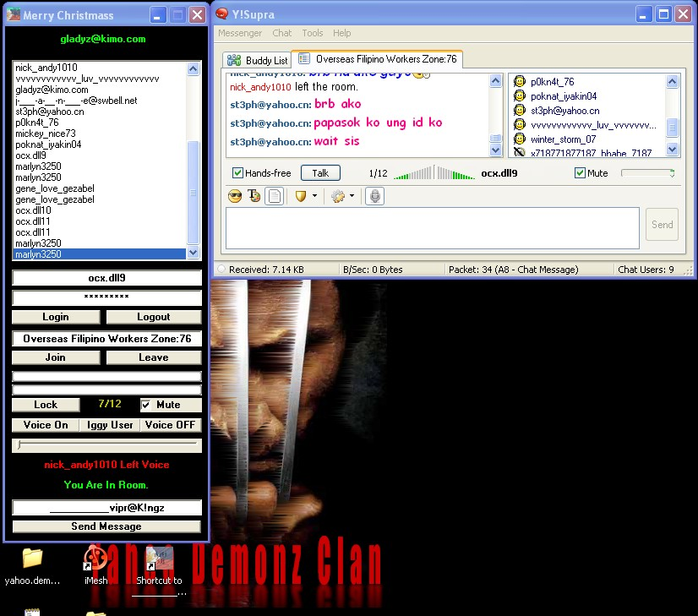698x616 pixels.
Task: Open the 'Shortcut to' desktop icon
Action: 160,570
